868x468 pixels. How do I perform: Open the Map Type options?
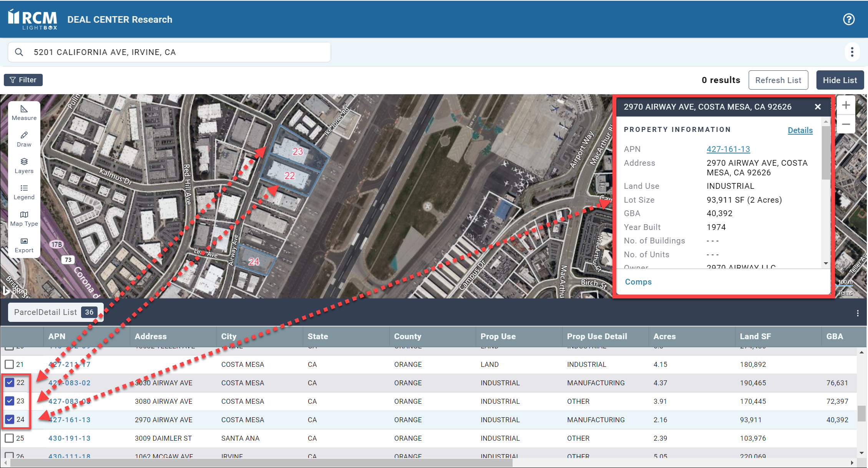point(24,218)
